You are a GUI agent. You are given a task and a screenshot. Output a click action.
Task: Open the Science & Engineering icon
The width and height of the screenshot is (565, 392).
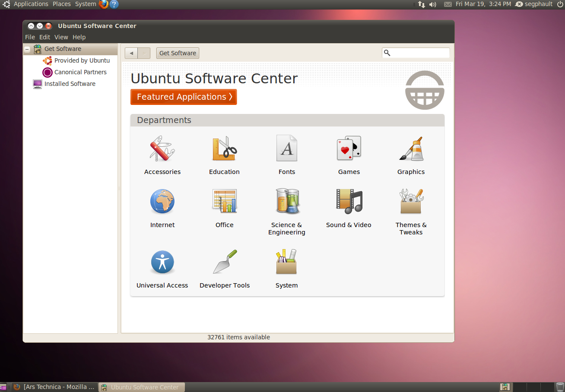287,201
